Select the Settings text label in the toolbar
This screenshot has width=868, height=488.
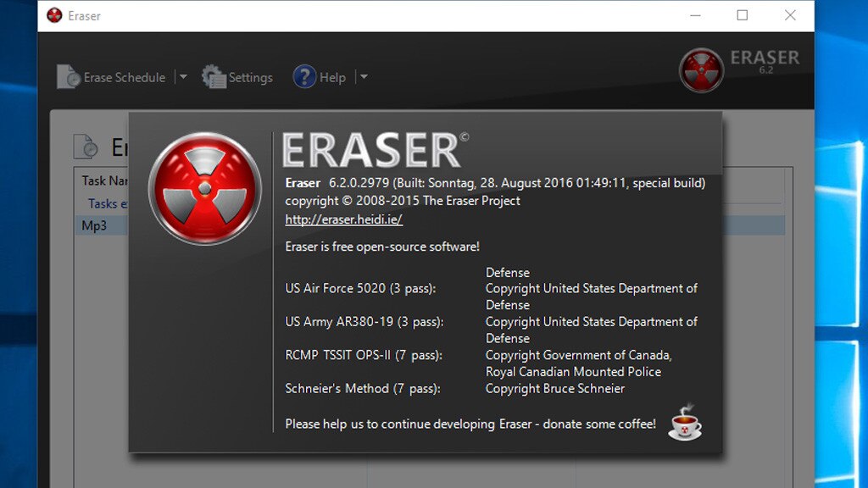click(251, 78)
